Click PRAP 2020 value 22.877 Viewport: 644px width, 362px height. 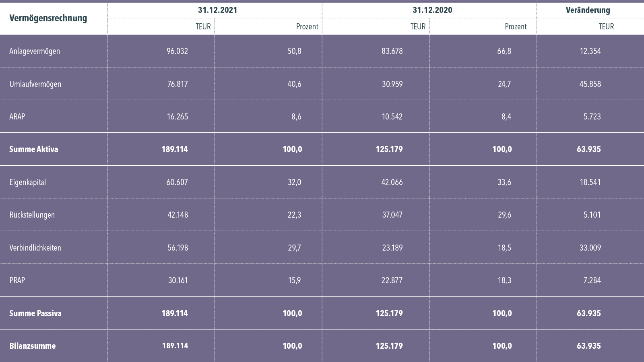pyautogui.click(x=392, y=280)
